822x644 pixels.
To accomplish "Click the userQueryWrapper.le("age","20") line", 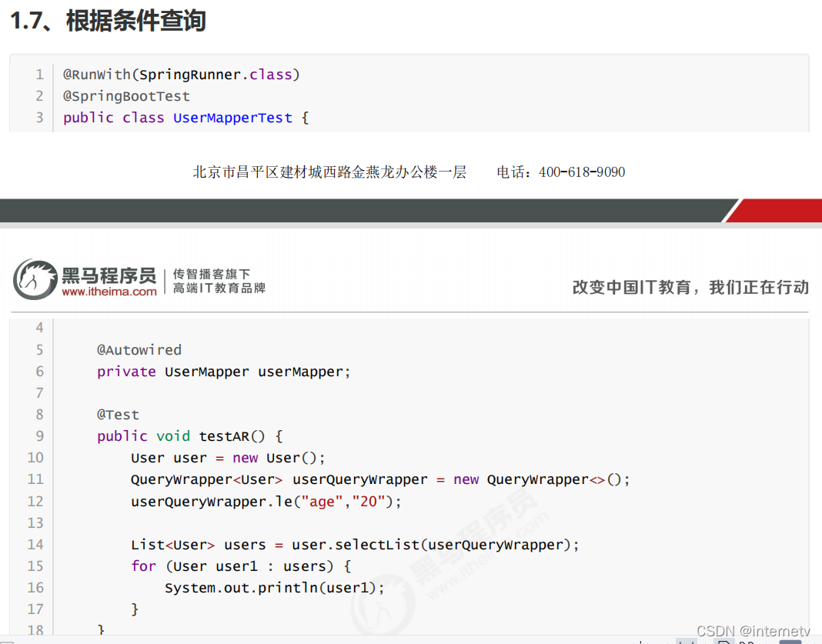I will coord(266,502).
